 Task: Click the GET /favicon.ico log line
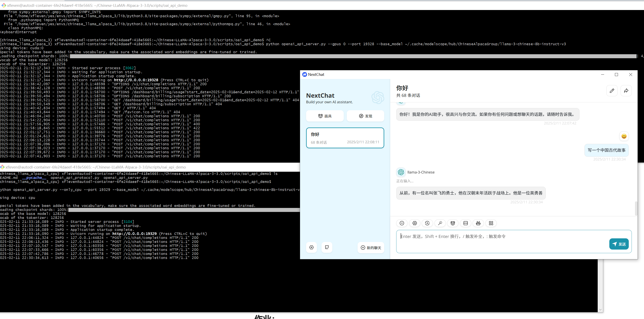pos(90,112)
